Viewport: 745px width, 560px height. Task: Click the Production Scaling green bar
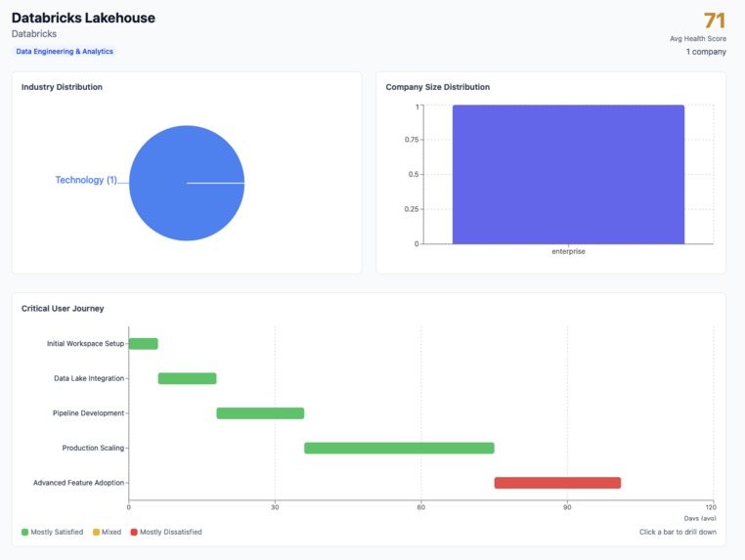[399, 448]
